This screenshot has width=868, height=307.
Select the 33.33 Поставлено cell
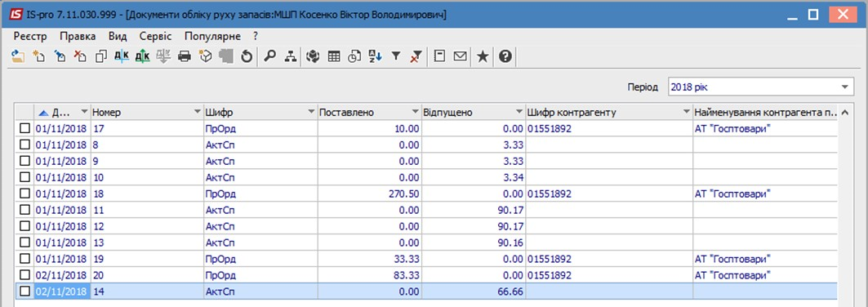[369, 259]
